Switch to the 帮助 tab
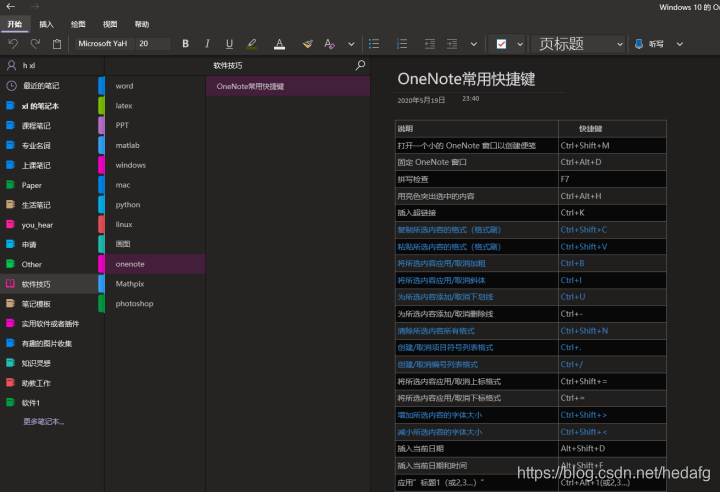Viewport: 720px width, 492px height. tap(142, 24)
